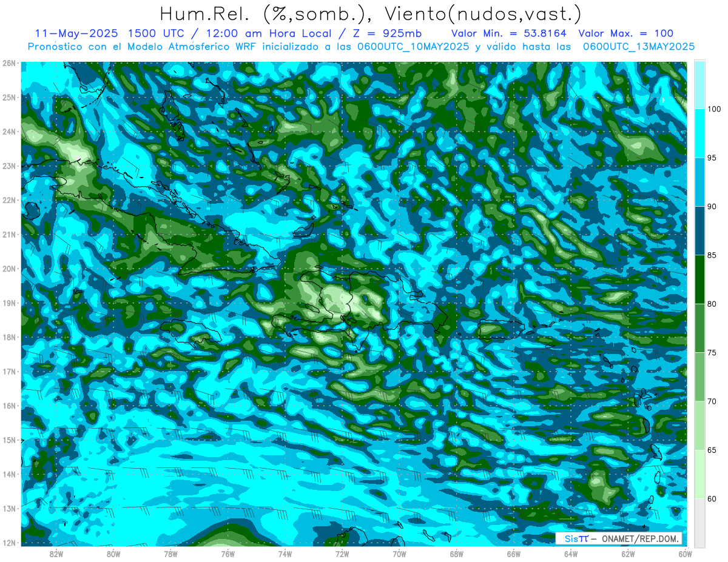Click the latitude label '16N'
This screenshot has height=562, width=728.
[x=9, y=406]
